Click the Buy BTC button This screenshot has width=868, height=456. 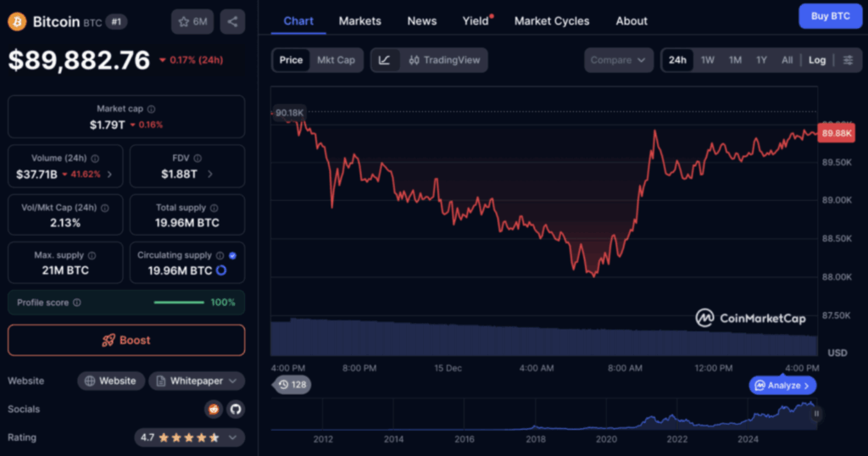coord(830,16)
